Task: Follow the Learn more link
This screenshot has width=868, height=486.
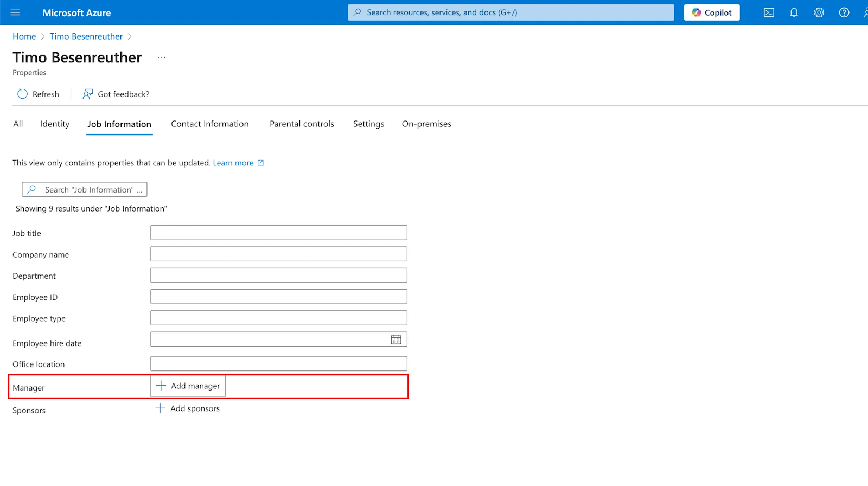Action: pos(233,163)
